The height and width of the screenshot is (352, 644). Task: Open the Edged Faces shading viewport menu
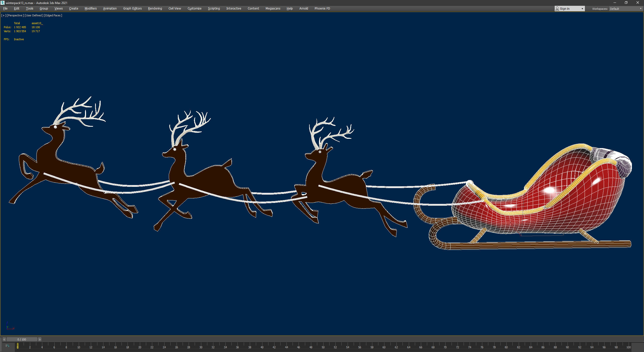tap(53, 15)
